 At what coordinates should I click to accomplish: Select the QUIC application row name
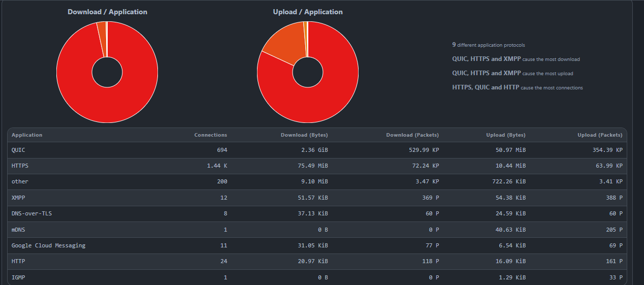(x=18, y=150)
